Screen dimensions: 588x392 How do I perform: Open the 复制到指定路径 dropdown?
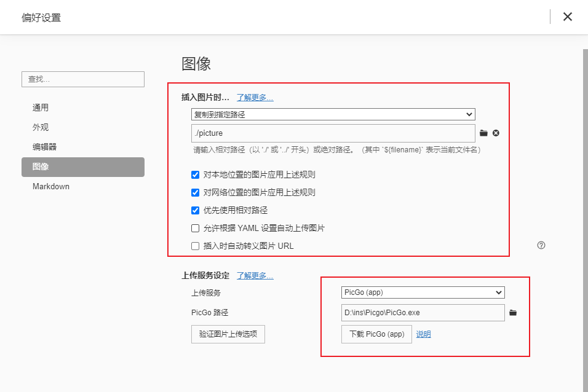click(x=333, y=114)
